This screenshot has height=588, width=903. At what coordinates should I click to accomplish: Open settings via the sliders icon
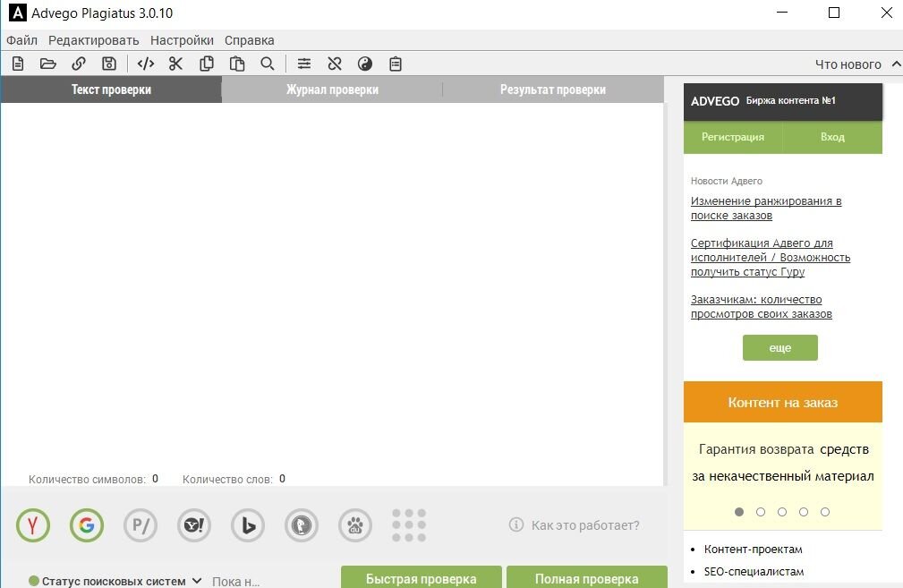click(304, 64)
